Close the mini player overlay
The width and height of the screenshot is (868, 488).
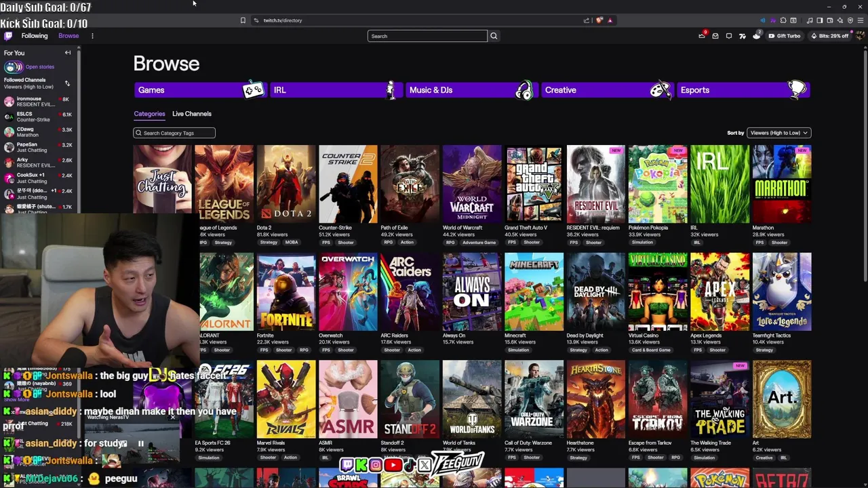172,418
